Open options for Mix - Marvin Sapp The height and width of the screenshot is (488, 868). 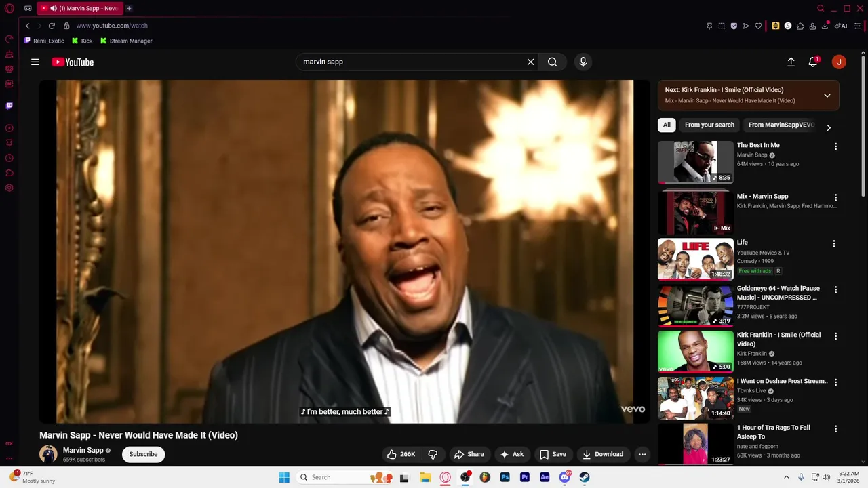point(835,198)
